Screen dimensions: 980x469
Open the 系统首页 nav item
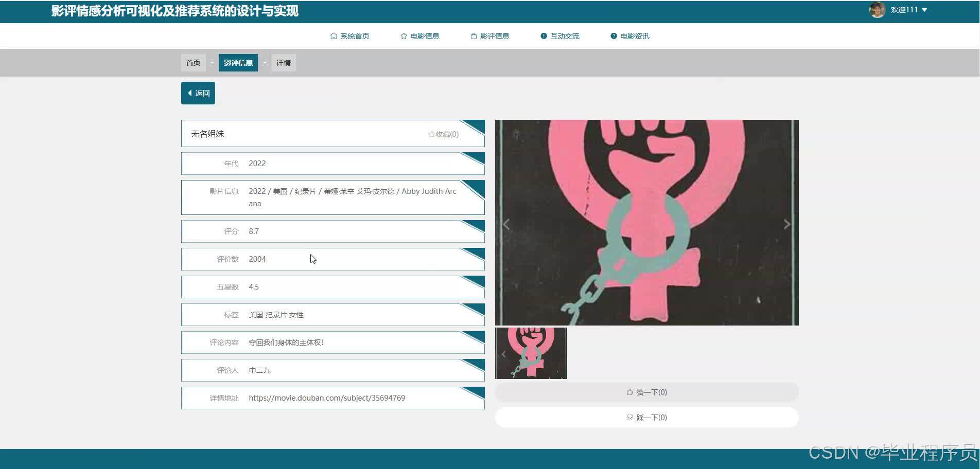point(350,36)
